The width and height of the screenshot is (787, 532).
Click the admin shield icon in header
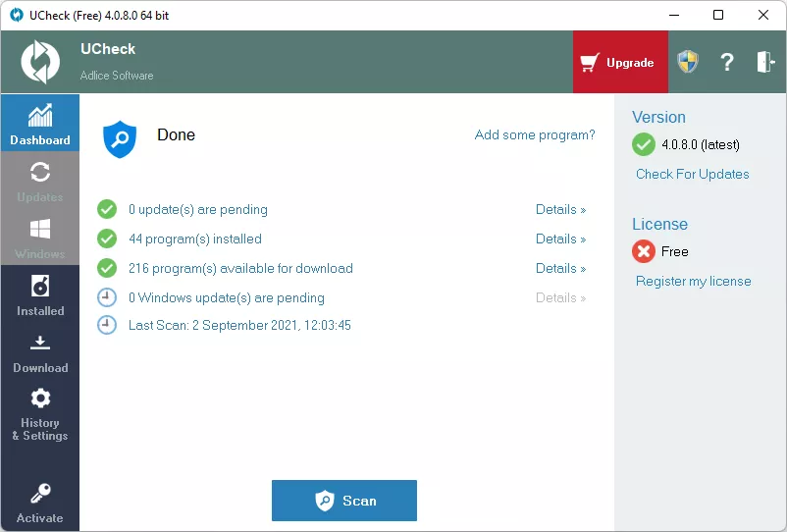coord(688,63)
